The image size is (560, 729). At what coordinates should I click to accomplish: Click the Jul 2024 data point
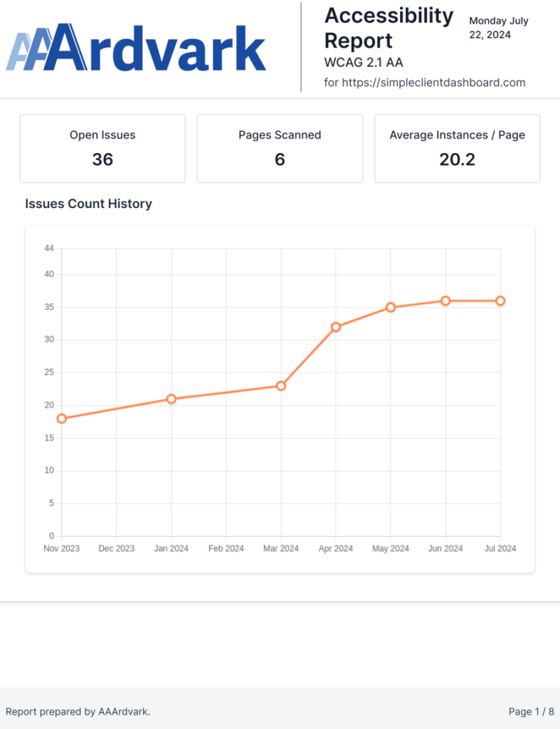500,301
